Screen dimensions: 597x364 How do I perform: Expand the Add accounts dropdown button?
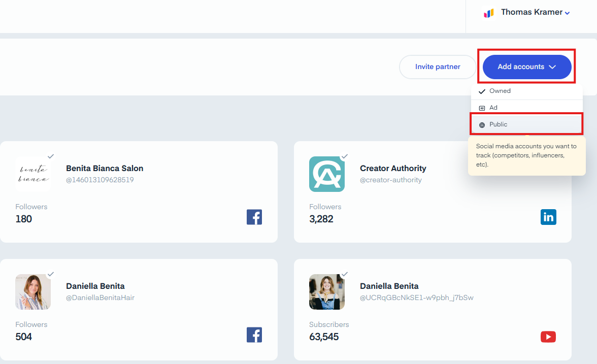tap(527, 67)
